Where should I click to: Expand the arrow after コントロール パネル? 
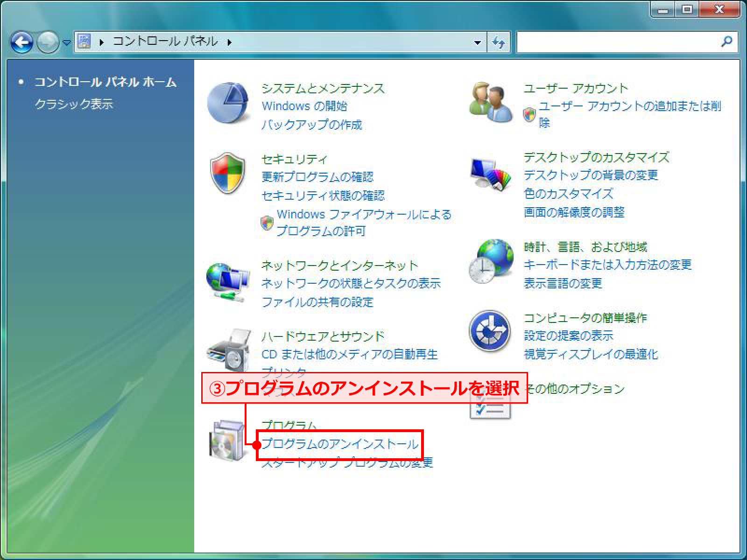[229, 42]
